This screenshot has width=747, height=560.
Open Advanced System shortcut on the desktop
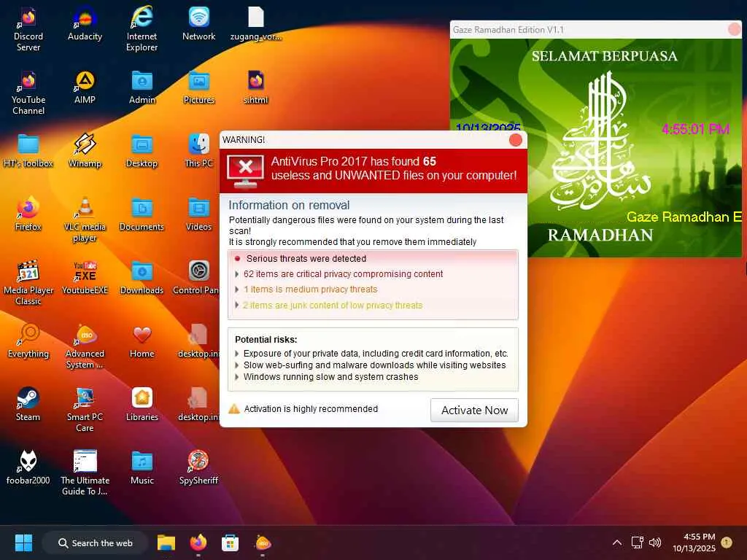coord(85,346)
